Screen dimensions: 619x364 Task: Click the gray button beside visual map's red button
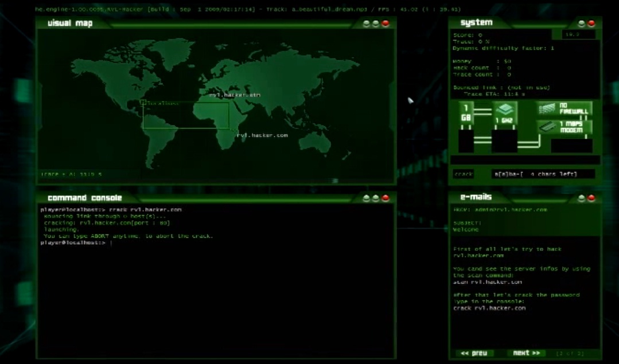pos(376,24)
